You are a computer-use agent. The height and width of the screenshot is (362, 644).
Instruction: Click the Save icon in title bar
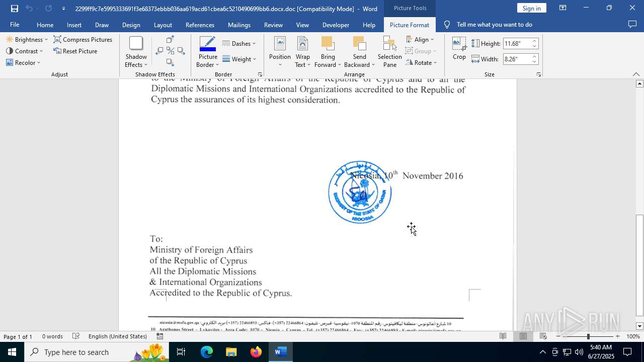coord(15,9)
